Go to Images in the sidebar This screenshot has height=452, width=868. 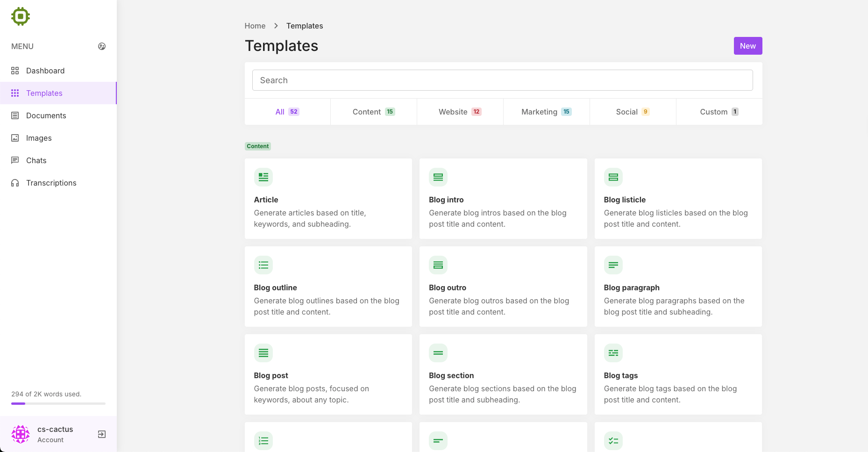pyautogui.click(x=39, y=138)
